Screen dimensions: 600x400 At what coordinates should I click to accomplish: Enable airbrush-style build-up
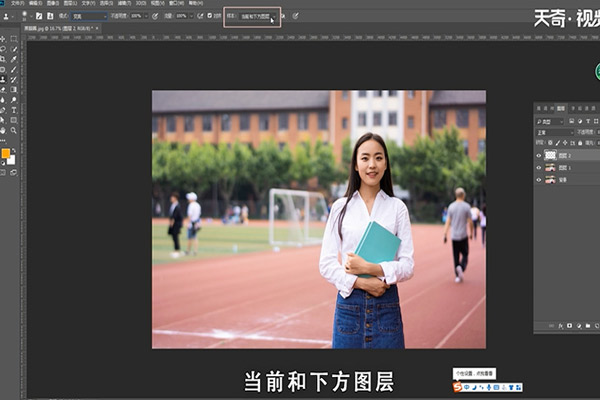pos(200,16)
